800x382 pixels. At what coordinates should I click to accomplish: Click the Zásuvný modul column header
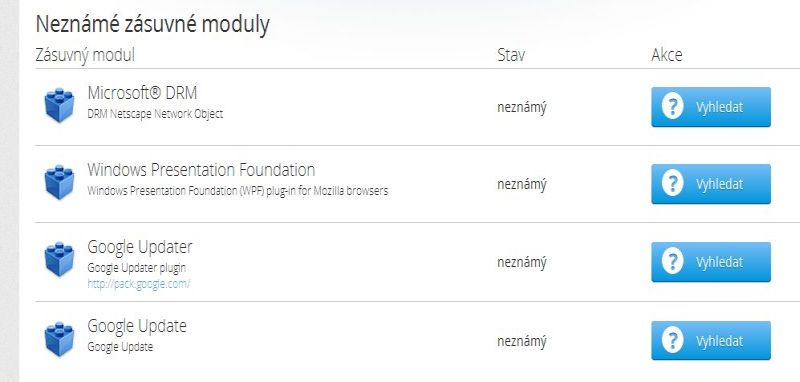(x=85, y=56)
